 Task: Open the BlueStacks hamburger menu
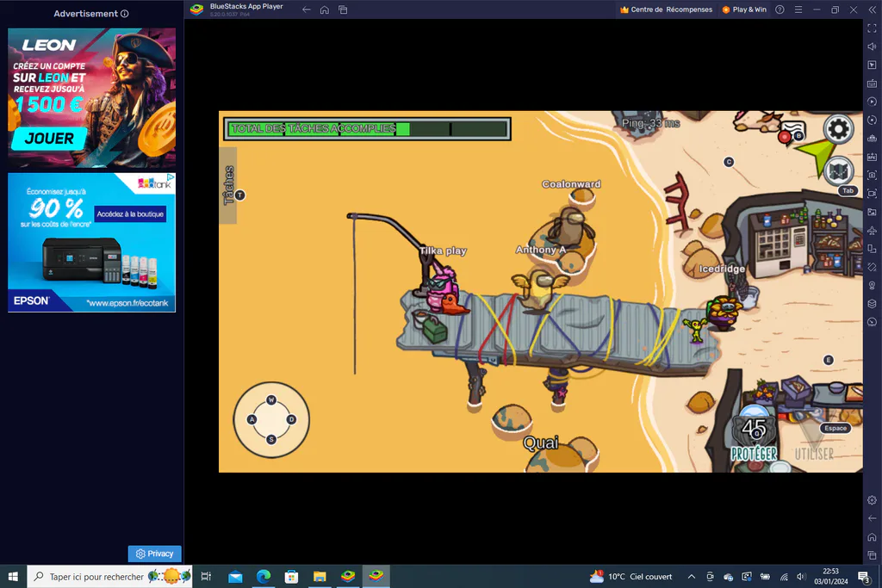[798, 9]
